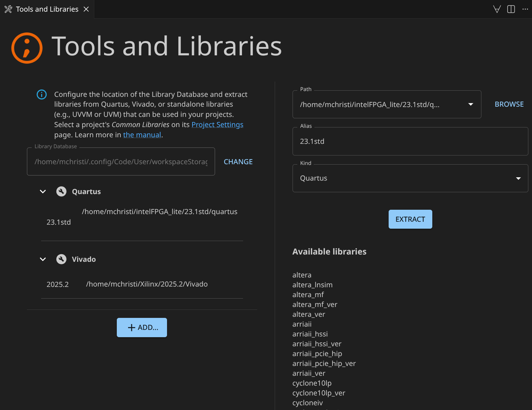Open the More Actions ellipsis menu
This screenshot has width=532, height=410.
(525, 9)
